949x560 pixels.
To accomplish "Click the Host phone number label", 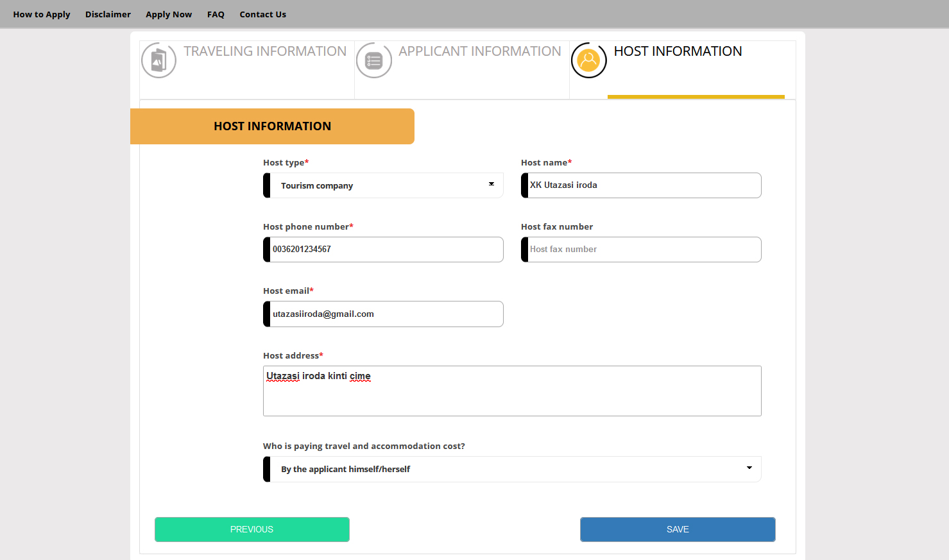I will pyautogui.click(x=308, y=226).
